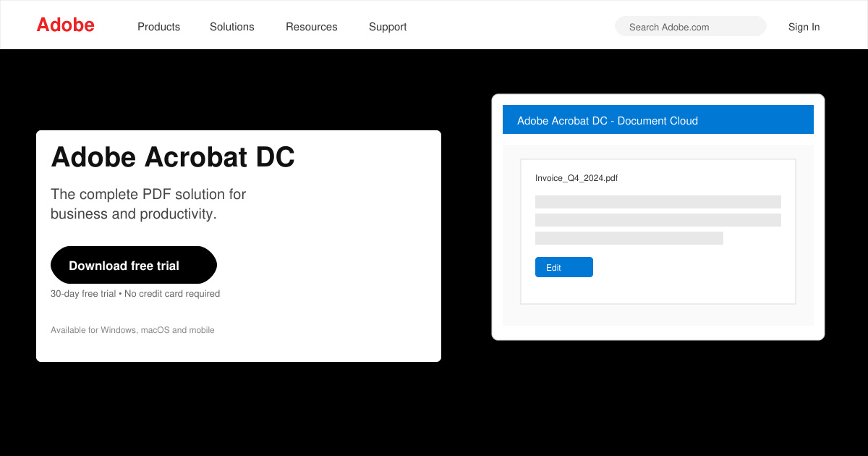Image resolution: width=868 pixels, height=456 pixels.
Task: Click the complete PDF solution tagline
Action: click(x=148, y=204)
